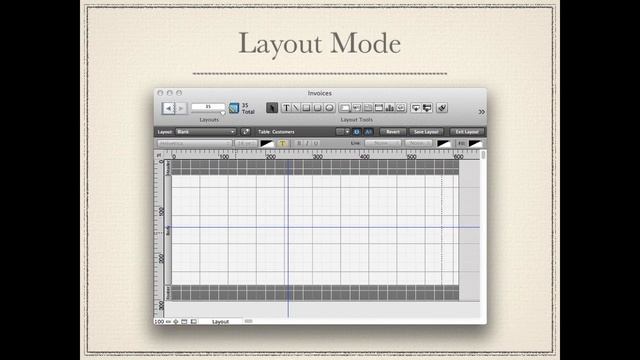Select the Web Viewer tool
Screen dimensions: 640x360
pos(401,108)
